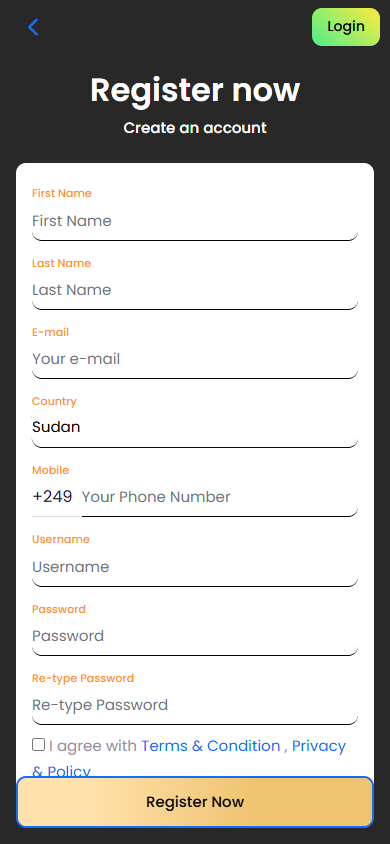Click the orange Country field label
390x844 pixels.
pos(54,401)
